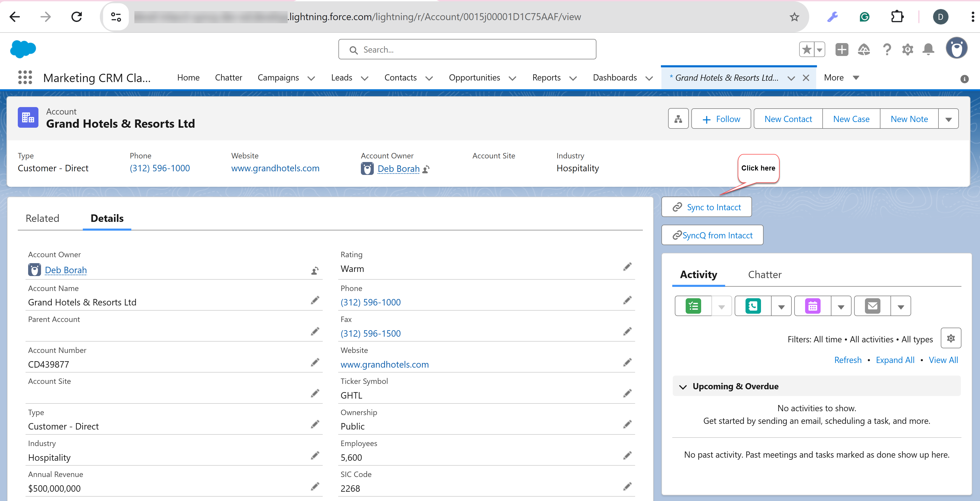Select the Activity tab

click(x=699, y=275)
